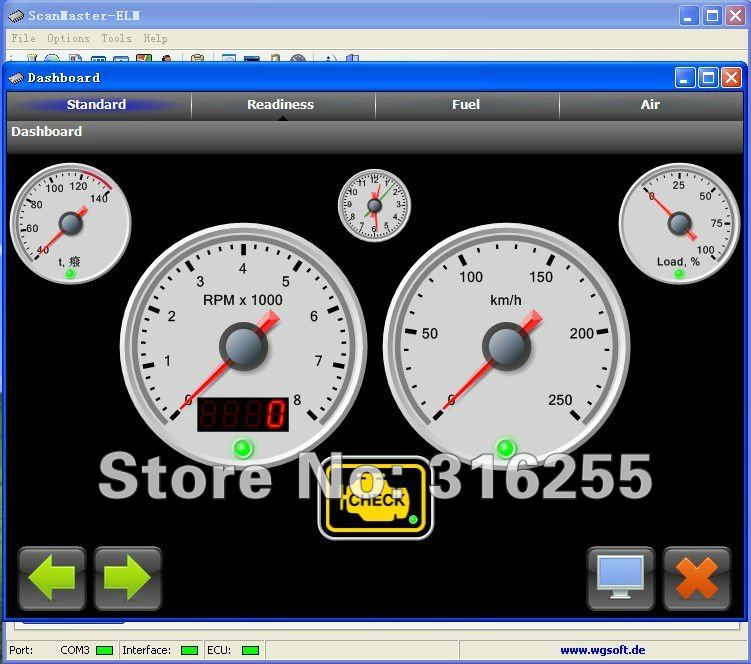Open the Help menu

pos(156,38)
